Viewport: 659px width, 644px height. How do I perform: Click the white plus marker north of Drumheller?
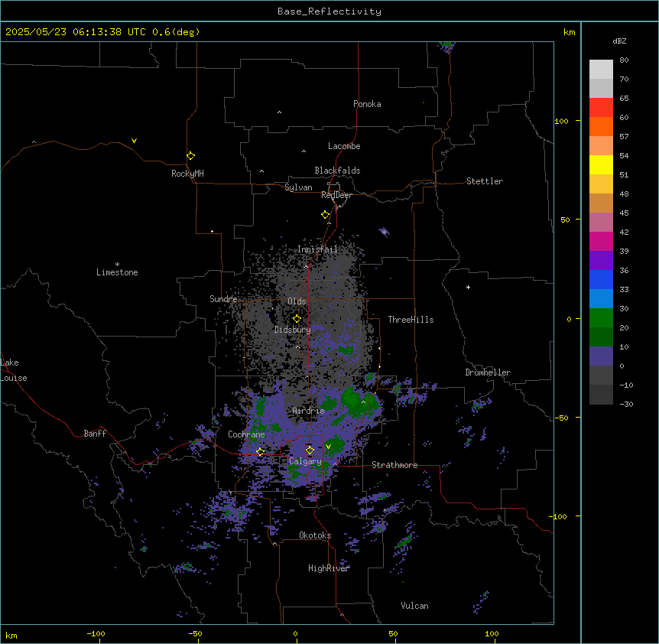pos(468,287)
